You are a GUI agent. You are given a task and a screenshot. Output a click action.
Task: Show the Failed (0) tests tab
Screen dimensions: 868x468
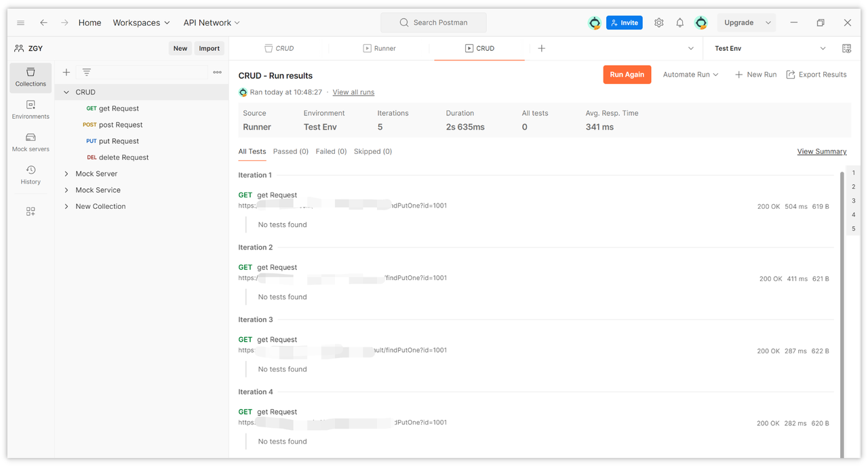pos(331,151)
